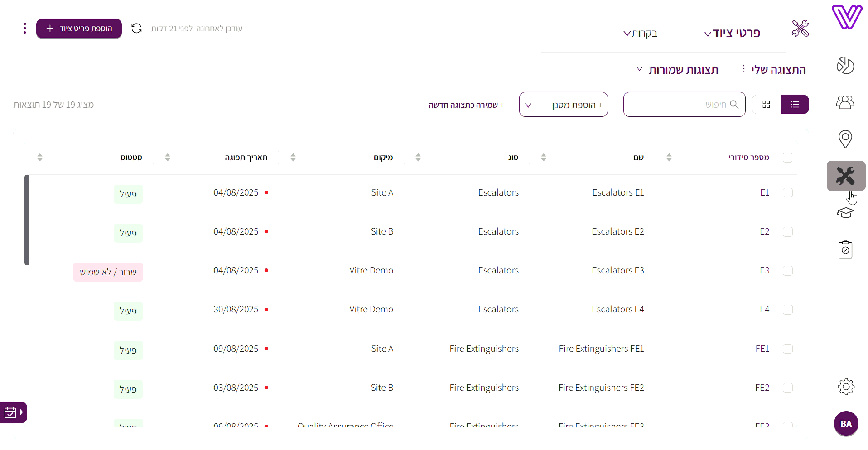868x450 pixels.
Task: Check the FE2 row checkbox
Action: tap(788, 388)
